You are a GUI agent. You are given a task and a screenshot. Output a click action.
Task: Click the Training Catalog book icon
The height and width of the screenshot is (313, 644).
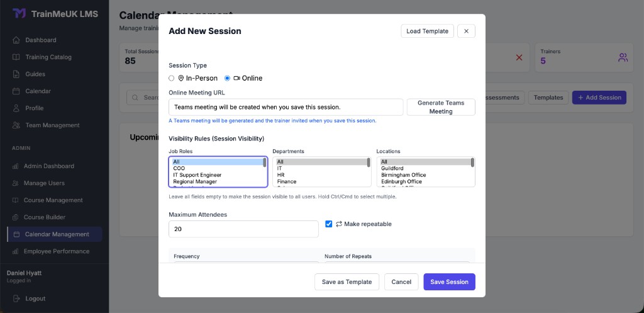tap(16, 57)
